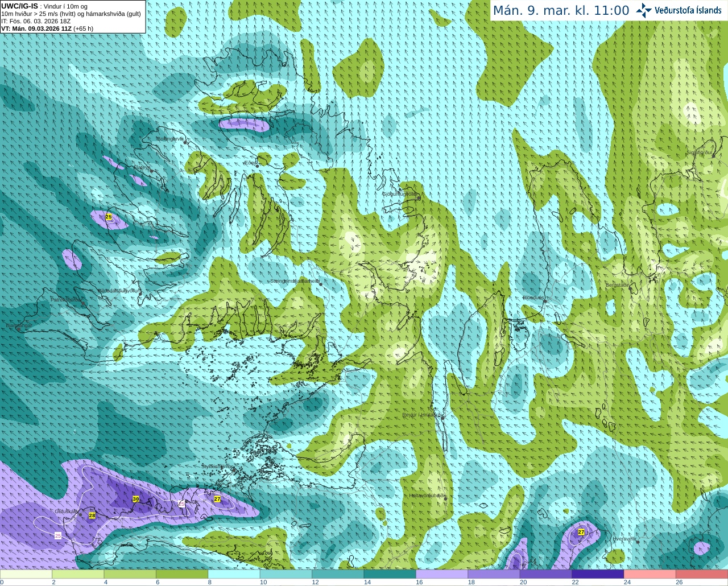
Task: Click the Gjögurflugvöllur station label
Action: point(399,194)
